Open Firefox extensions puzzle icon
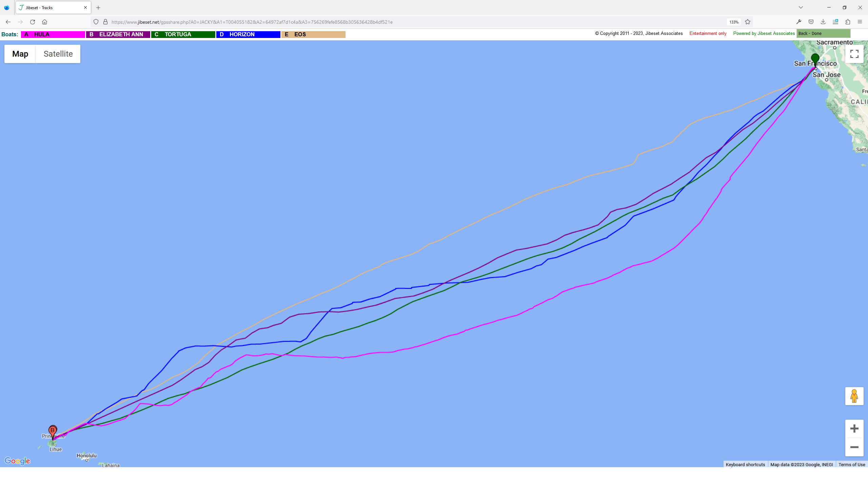 pyautogui.click(x=848, y=22)
